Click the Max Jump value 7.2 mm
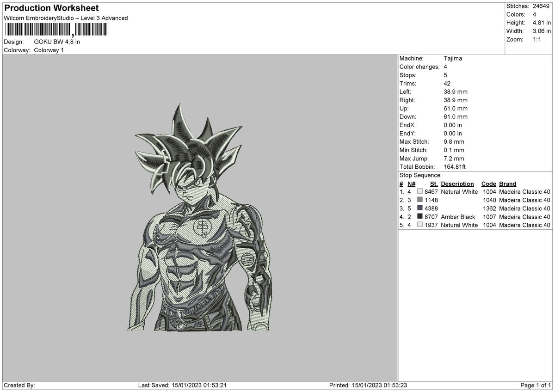 coord(454,158)
